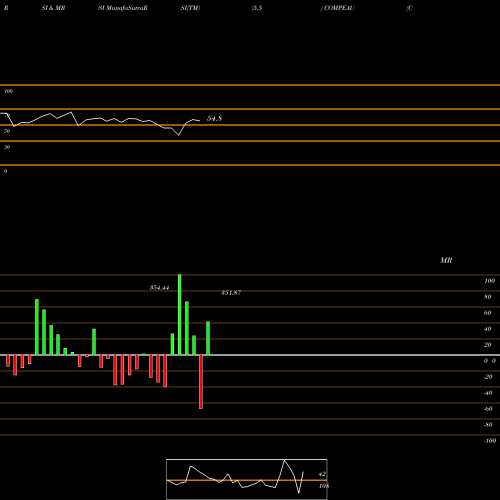The width and height of the screenshot is (500, 500).
Task: Click the SI(TM) header text
Action: (190, 8)
